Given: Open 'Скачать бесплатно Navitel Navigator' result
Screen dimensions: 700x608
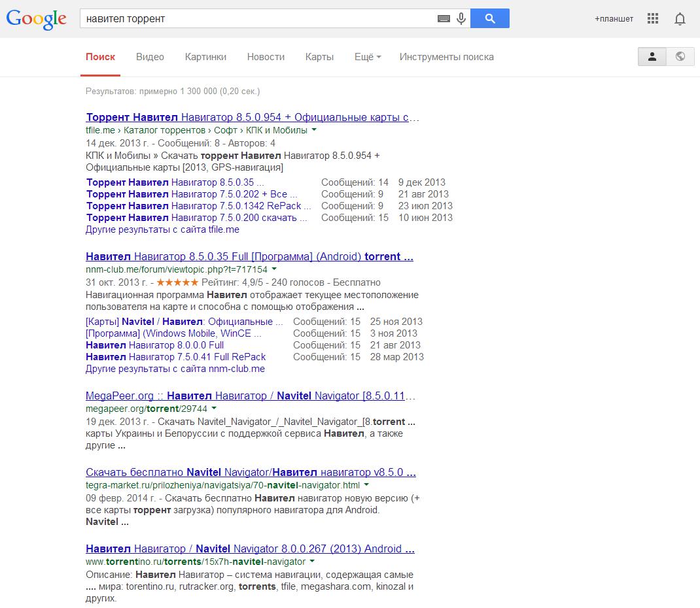Looking at the screenshot, I should 251,472.
